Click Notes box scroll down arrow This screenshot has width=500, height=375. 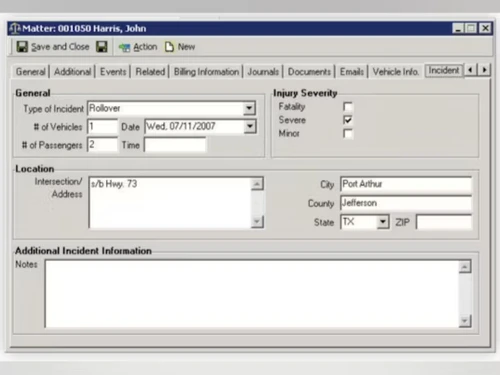465,321
